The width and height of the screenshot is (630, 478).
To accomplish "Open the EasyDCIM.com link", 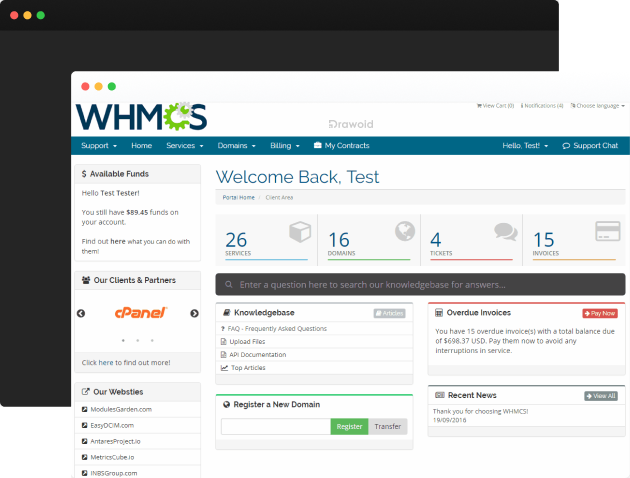I will click(x=112, y=425).
